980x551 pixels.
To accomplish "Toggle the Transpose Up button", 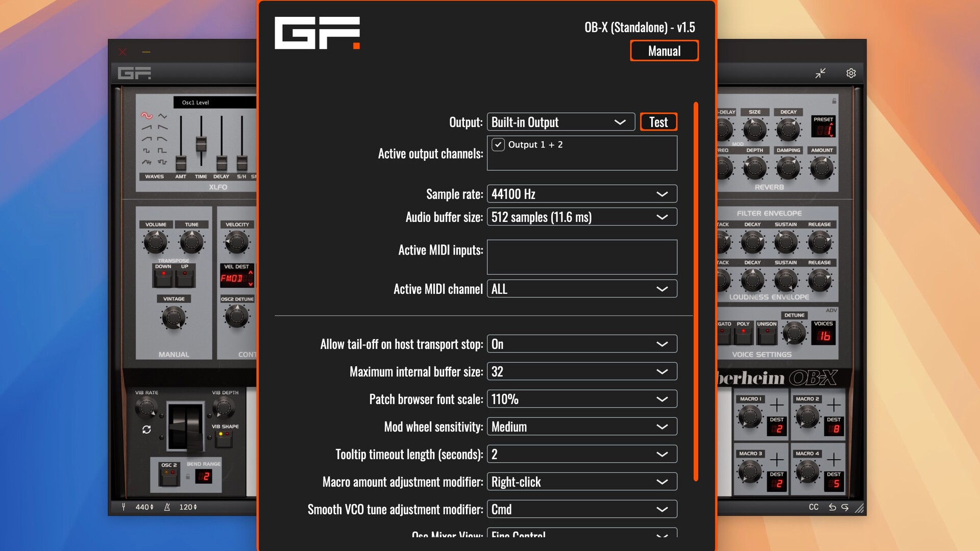I will point(185,278).
